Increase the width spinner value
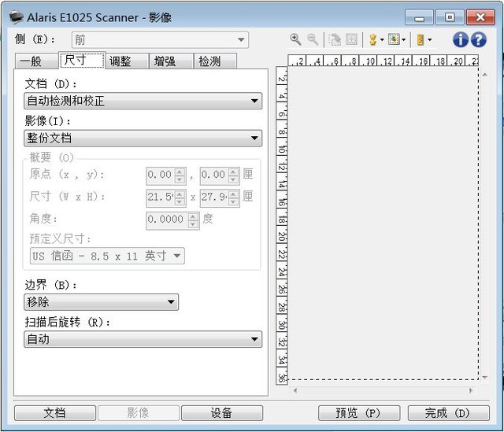Viewport: 504px width, 432px height. coord(180,194)
